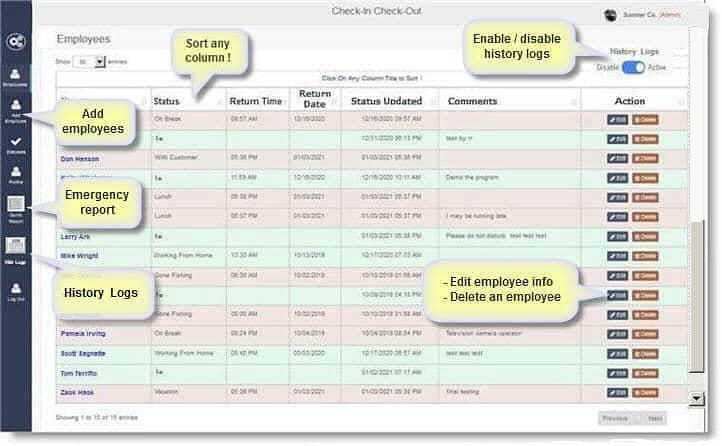Click the app logo icon in the sidebar
The width and height of the screenshot is (722, 446).
15,42
